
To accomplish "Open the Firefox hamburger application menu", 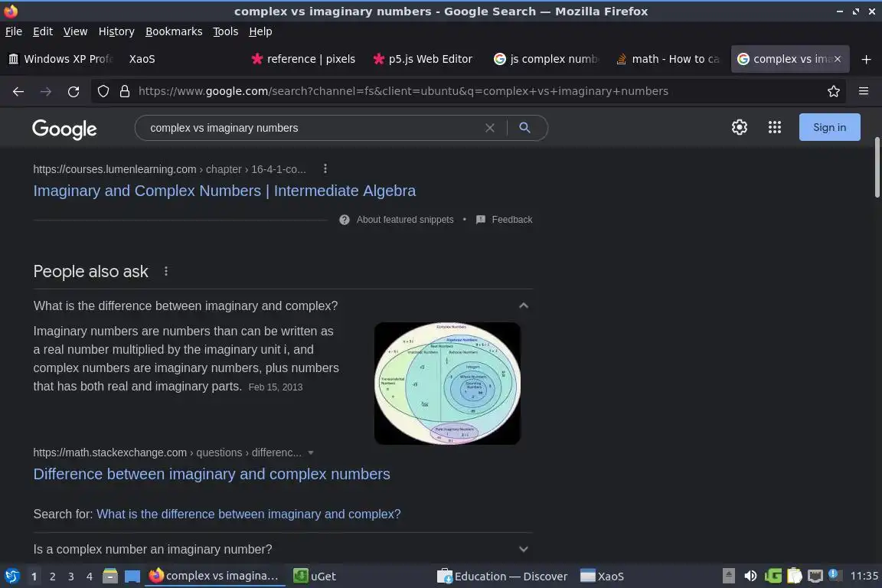I will pos(864,91).
